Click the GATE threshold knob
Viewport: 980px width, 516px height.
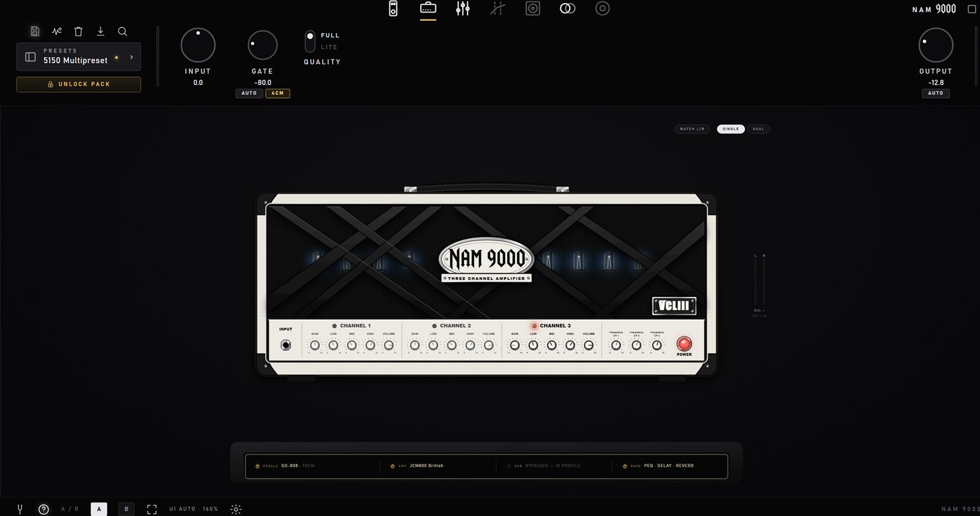(x=262, y=45)
